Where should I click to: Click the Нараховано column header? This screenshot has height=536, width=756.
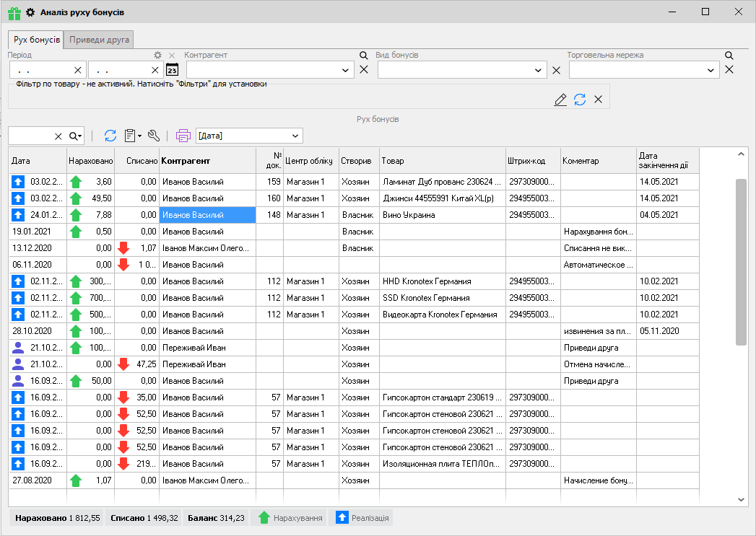(90, 161)
